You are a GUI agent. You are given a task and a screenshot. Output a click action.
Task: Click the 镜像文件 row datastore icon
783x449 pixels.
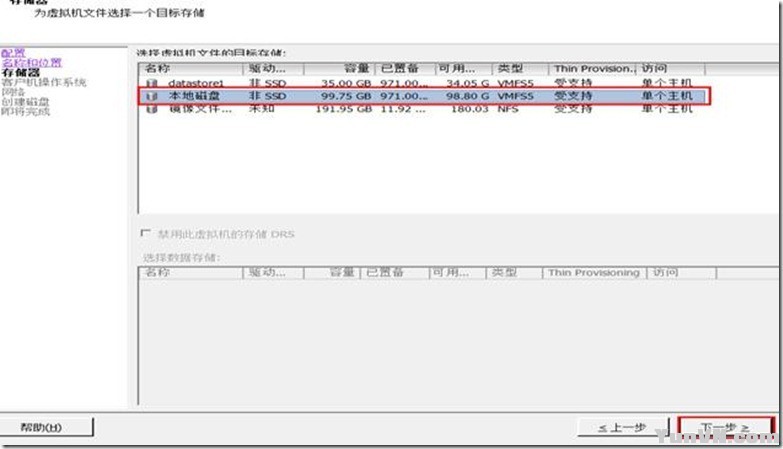[152, 108]
